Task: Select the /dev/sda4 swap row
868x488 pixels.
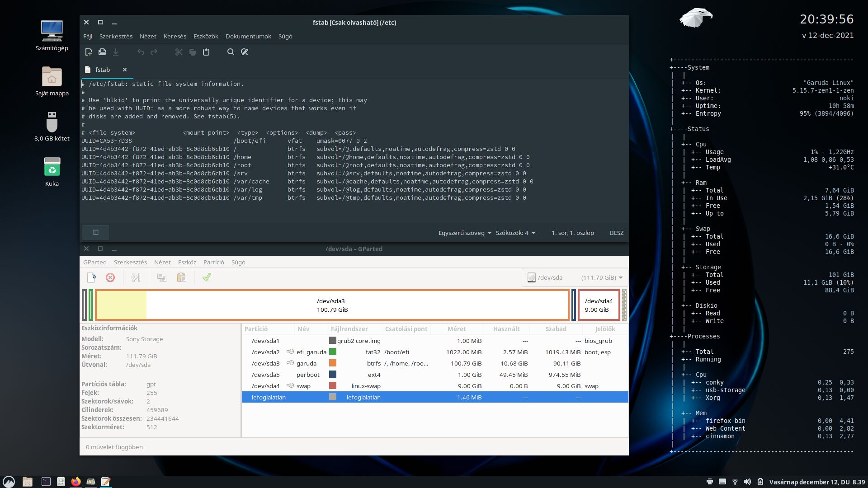Action: [435, 386]
